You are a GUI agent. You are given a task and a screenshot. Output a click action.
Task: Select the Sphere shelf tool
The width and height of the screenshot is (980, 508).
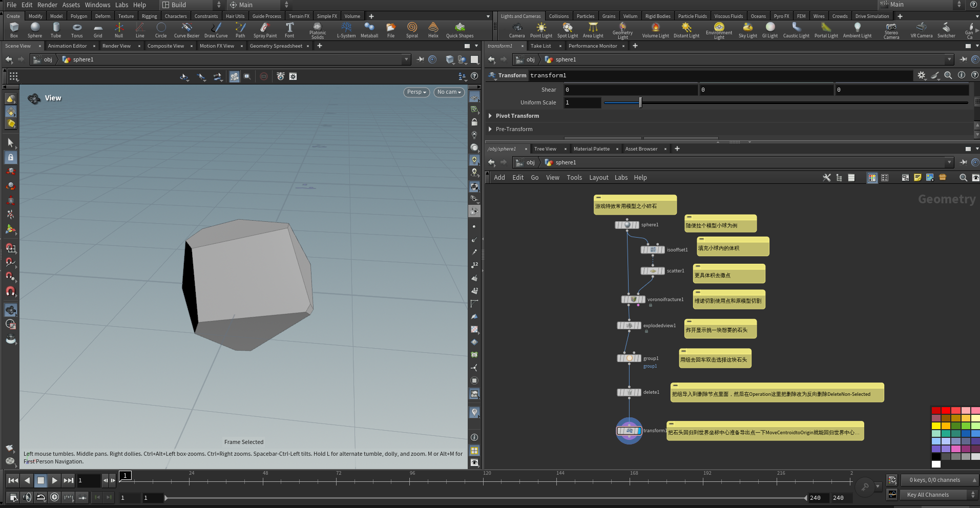pyautogui.click(x=35, y=30)
